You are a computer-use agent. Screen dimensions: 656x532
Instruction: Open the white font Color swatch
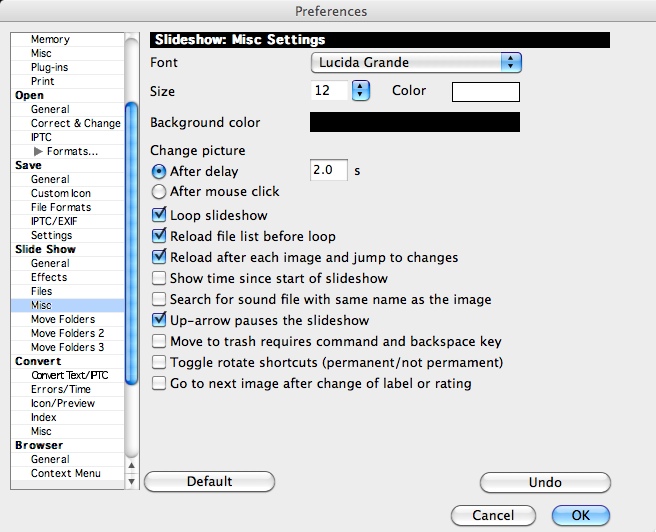(486, 92)
